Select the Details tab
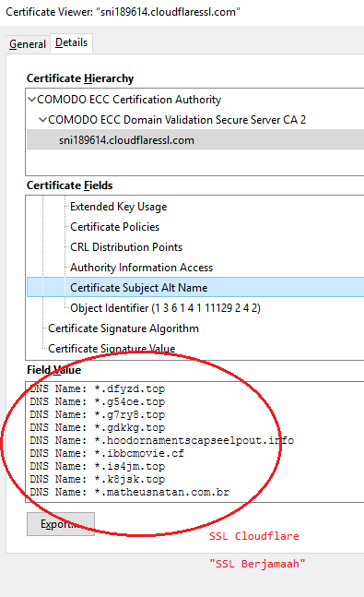This screenshot has height=597, width=364. tap(71, 42)
